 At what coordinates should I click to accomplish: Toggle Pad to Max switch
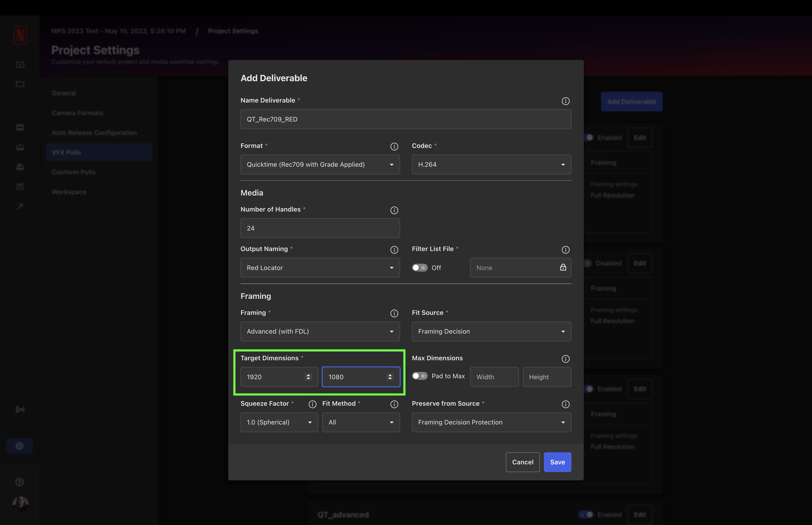(x=419, y=376)
